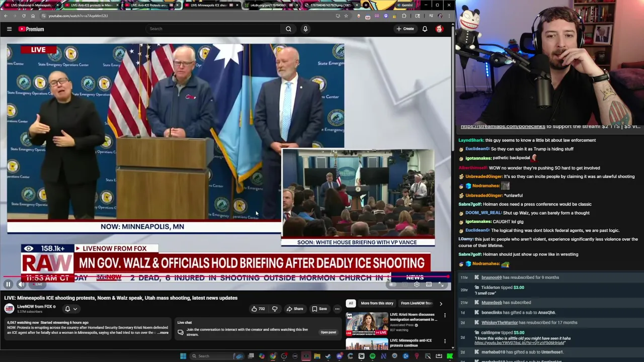
Task: Click the Create button
Action: click(x=405, y=29)
